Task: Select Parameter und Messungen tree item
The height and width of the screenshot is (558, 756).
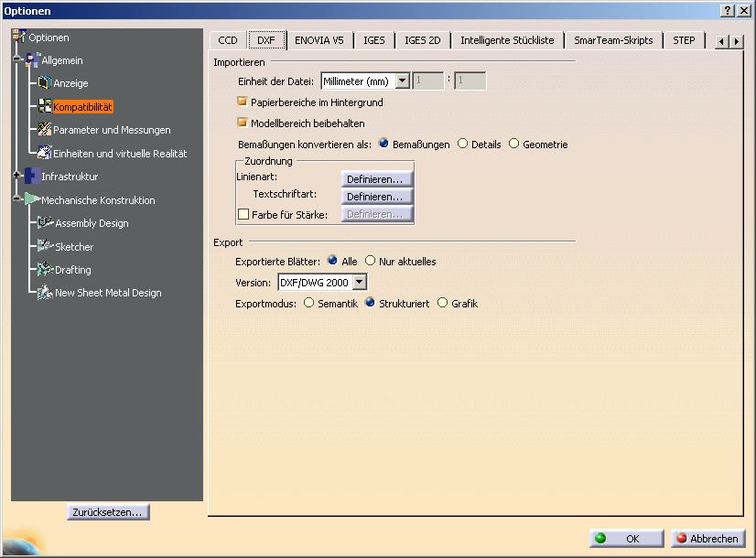Action: point(112,130)
